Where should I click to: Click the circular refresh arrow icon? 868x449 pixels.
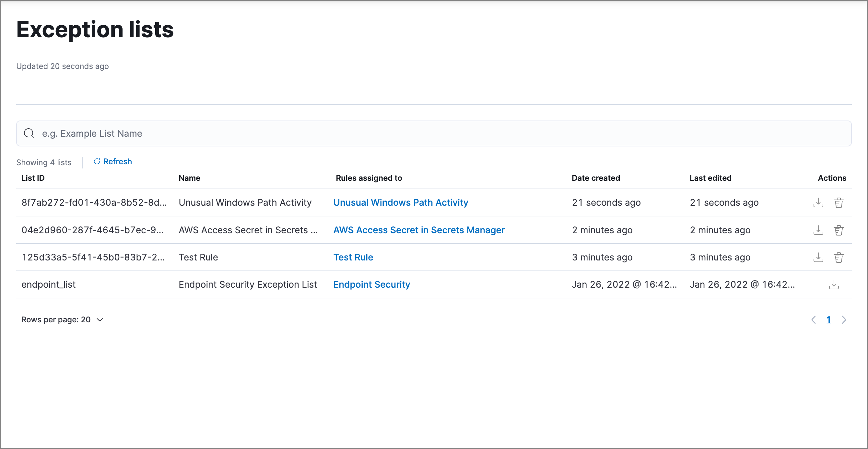[x=97, y=161]
